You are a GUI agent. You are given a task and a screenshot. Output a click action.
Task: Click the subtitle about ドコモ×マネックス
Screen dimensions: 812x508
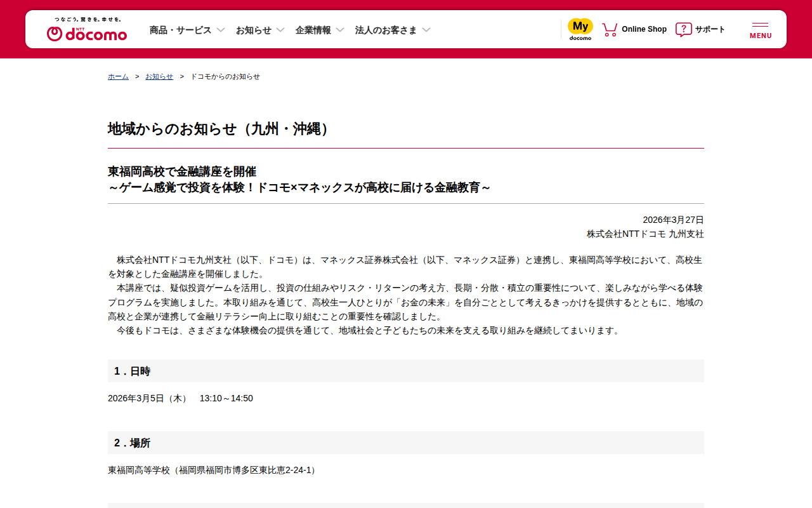coord(299,188)
